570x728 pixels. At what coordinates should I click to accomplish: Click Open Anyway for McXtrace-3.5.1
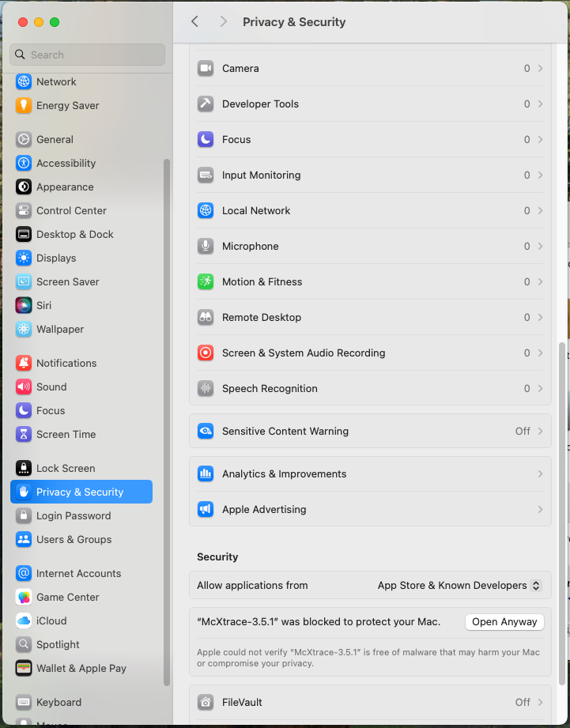[504, 622]
